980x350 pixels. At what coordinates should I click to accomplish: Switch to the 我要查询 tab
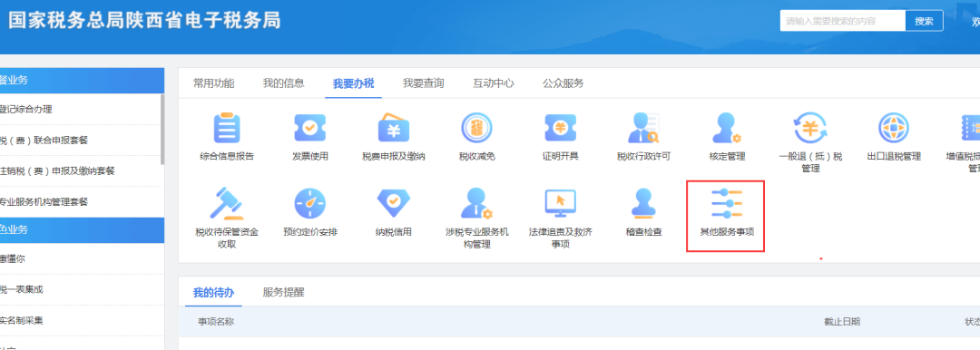[423, 83]
